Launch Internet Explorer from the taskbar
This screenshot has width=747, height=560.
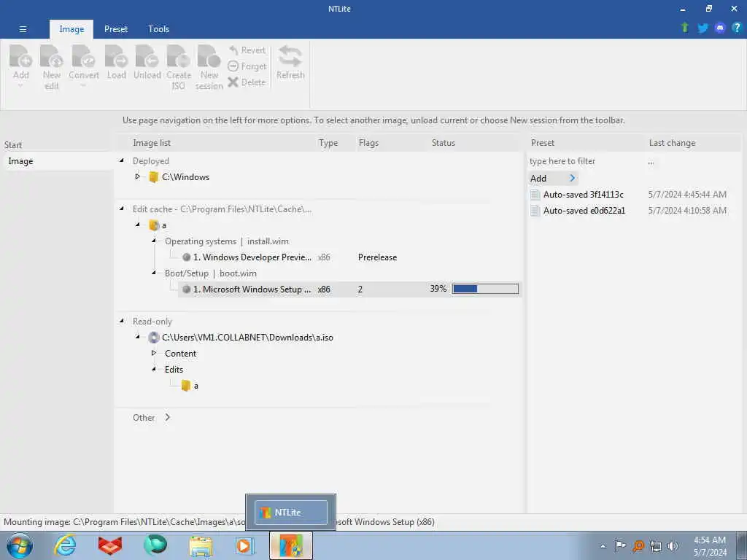65,545
